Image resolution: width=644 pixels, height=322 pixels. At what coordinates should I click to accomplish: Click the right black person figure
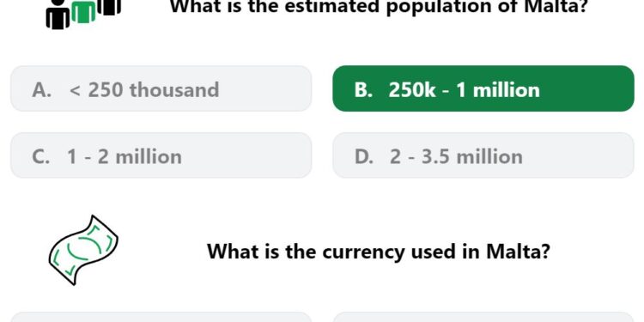109,8
